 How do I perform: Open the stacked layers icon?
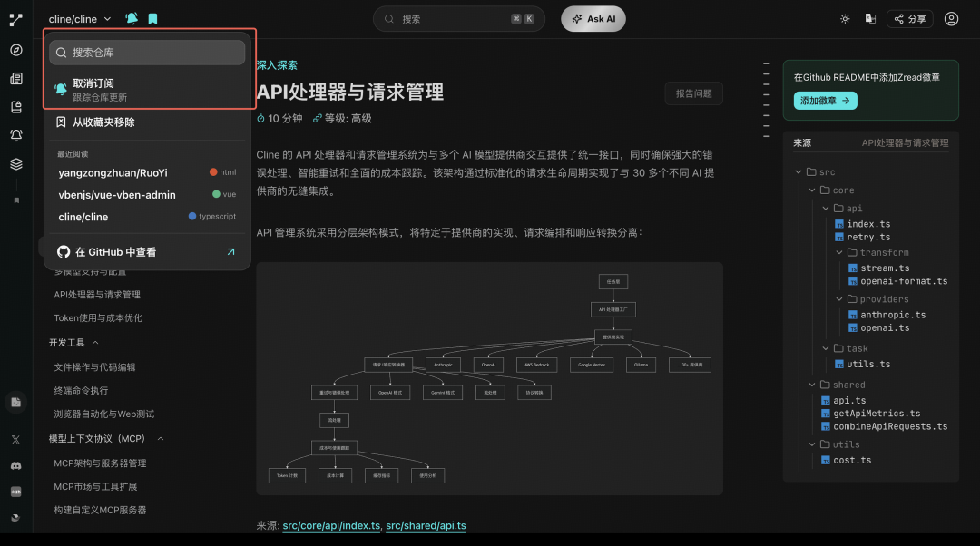pyautogui.click(x=16, y=163)
